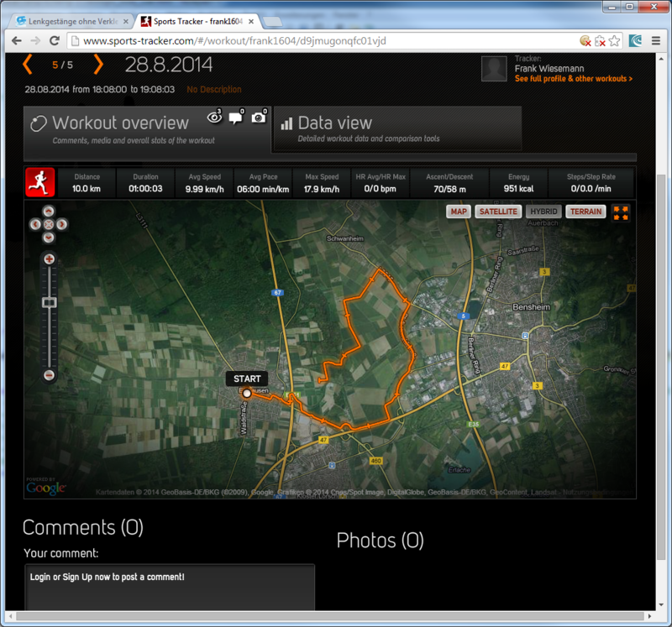Expand the map to fullscreen
The width and height of the screenshot is (672, 627).
click(621, 212)
